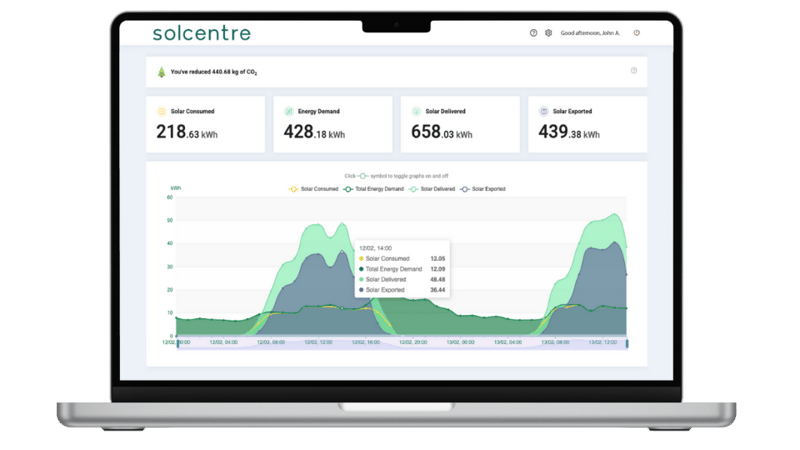Click the '13/02, 08:00' x-axis label
This screenshot has height=450, width=800.
pos(555,342)
